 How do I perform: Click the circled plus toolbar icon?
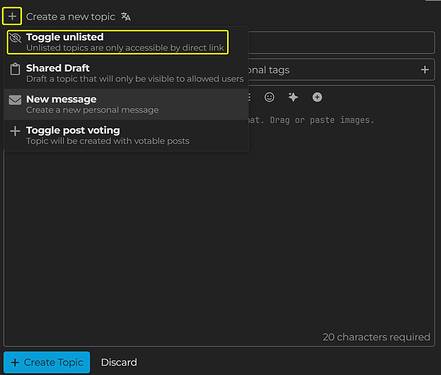click(x=317, y=97)
